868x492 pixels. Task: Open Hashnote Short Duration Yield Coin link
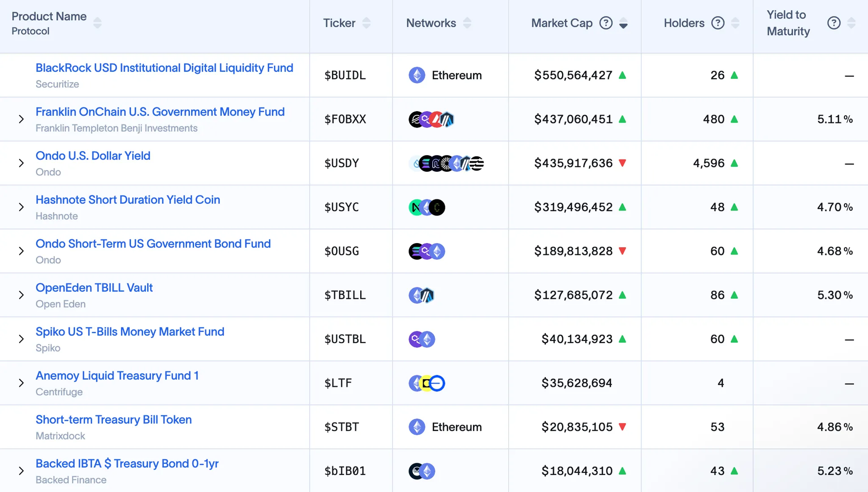[128, 200]
